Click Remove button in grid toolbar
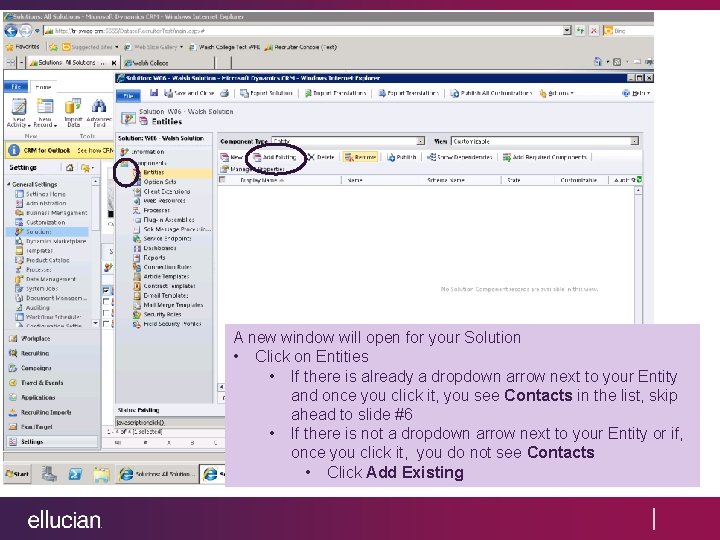Image resolution: width=720 pixels, height=540 pixels. pyautogui.click(x=360, y=157)
